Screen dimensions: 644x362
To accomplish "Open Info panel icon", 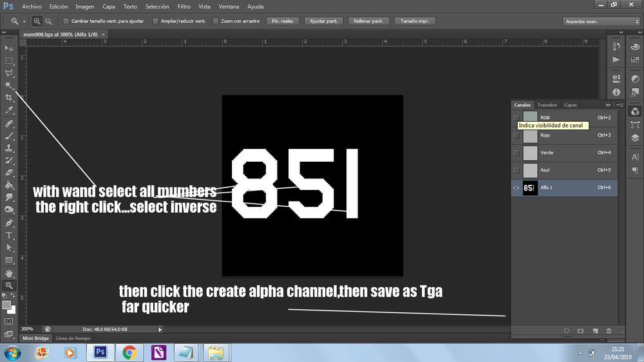I will coord(616,92).
